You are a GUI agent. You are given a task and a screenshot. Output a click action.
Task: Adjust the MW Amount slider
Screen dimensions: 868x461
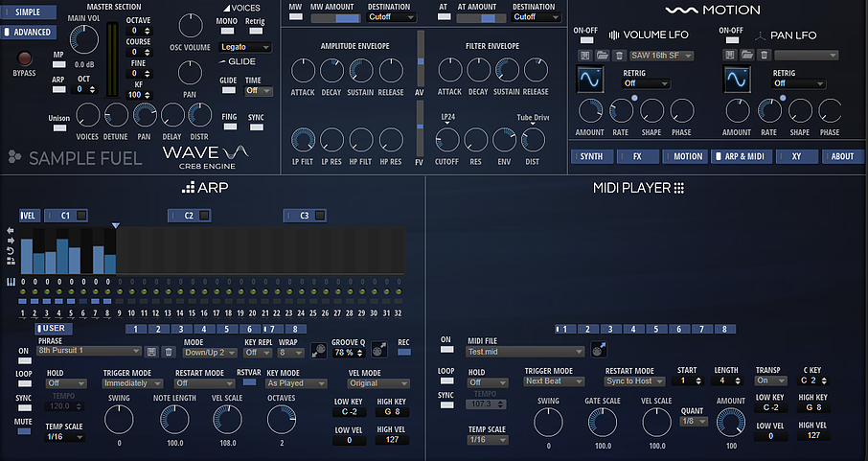pyautogui.click(x=335, y=18)
